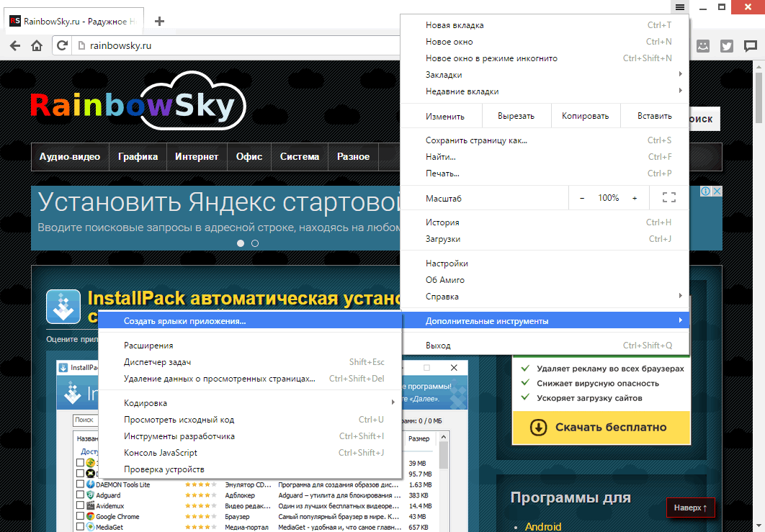The width and height of the screenshot is (765, 532).
Task: Tick the Avidemux checkbox
Action: click(81, 505)
